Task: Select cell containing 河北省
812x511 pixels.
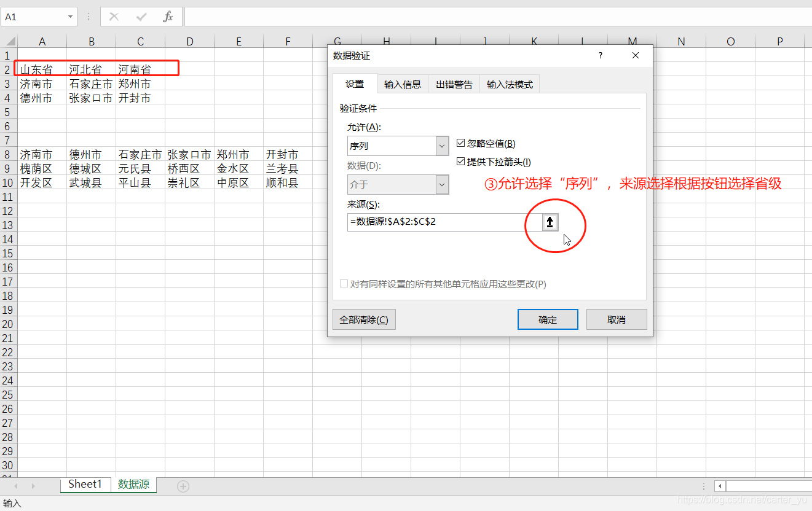Action: [91, 69]
